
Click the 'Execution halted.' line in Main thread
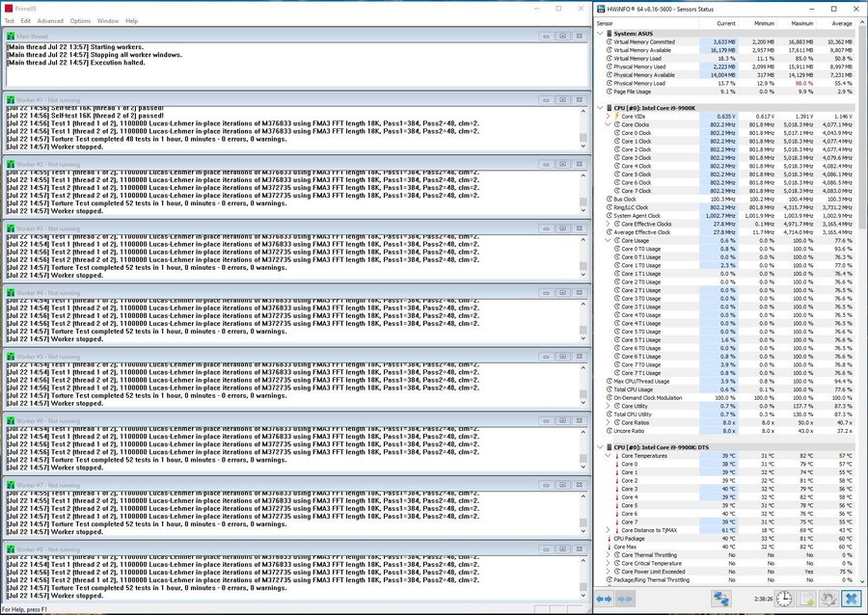click(76, 63)
